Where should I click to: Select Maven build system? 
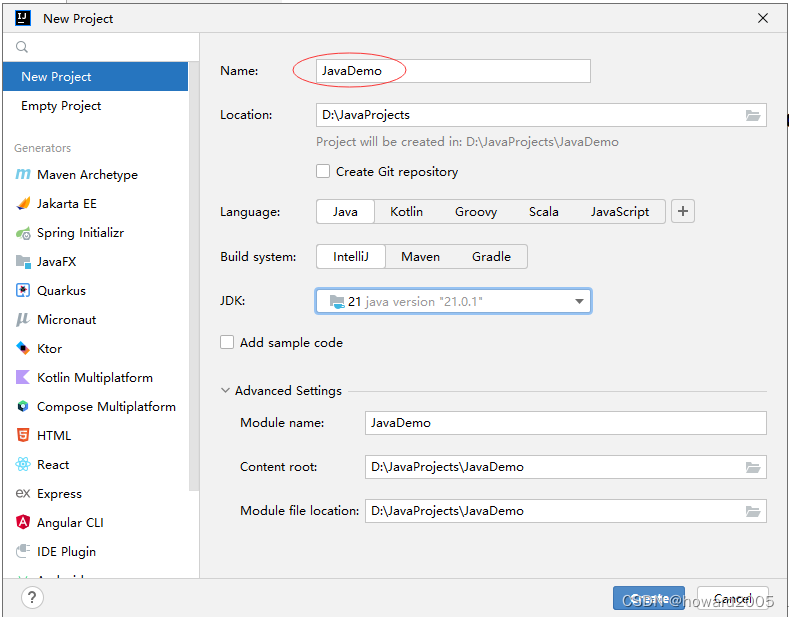[x=420, y=257]
